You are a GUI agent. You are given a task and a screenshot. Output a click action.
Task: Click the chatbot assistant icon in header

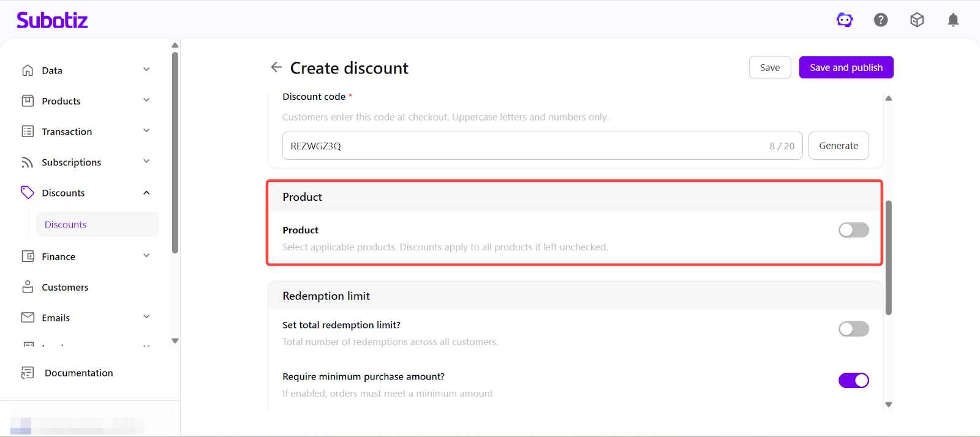[x=845, y=20]
